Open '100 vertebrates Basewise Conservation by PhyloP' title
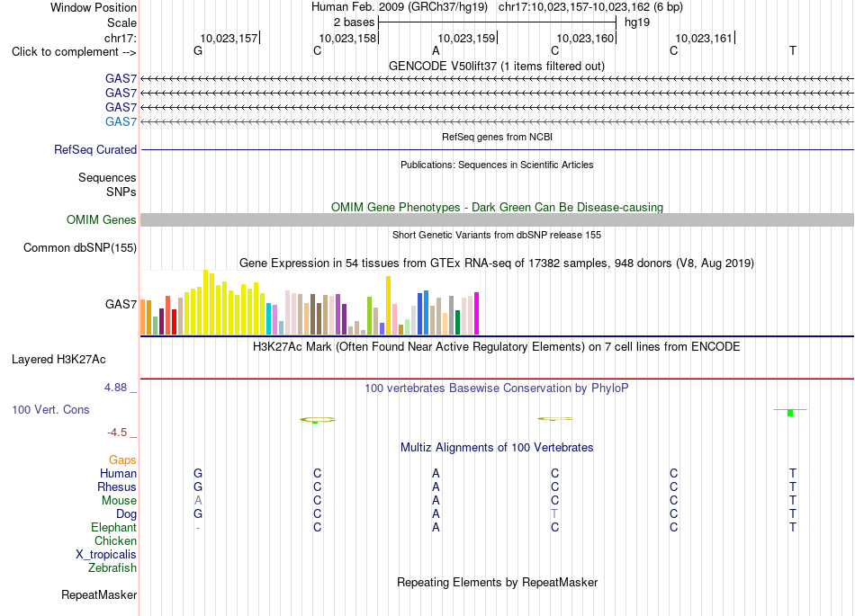The image size is (855, 616). click(x=496, y=388)
